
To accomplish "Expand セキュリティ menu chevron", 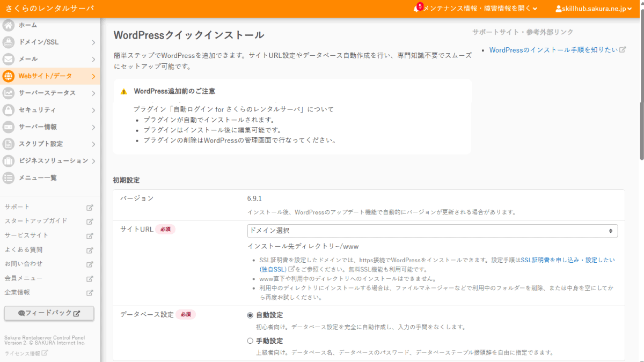I will 93,110.
